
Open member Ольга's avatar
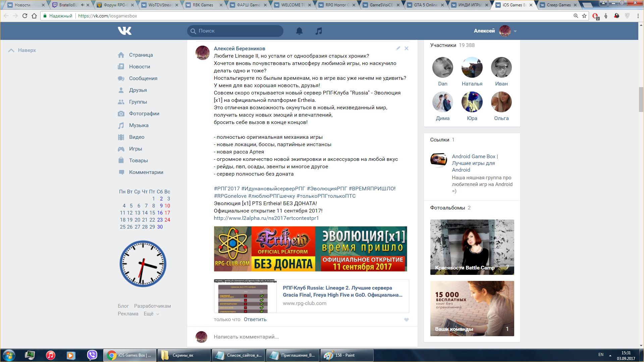pos(501,102)
